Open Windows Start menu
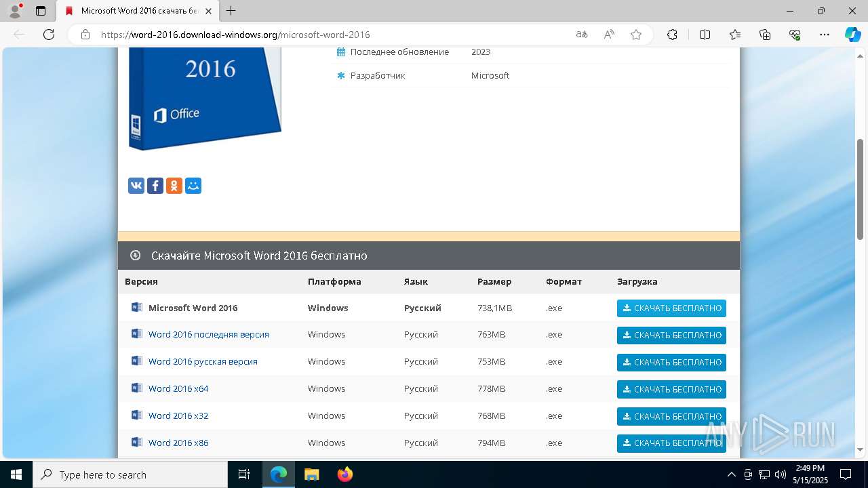This screenshot has width=868, height=488. coord(16,474)
